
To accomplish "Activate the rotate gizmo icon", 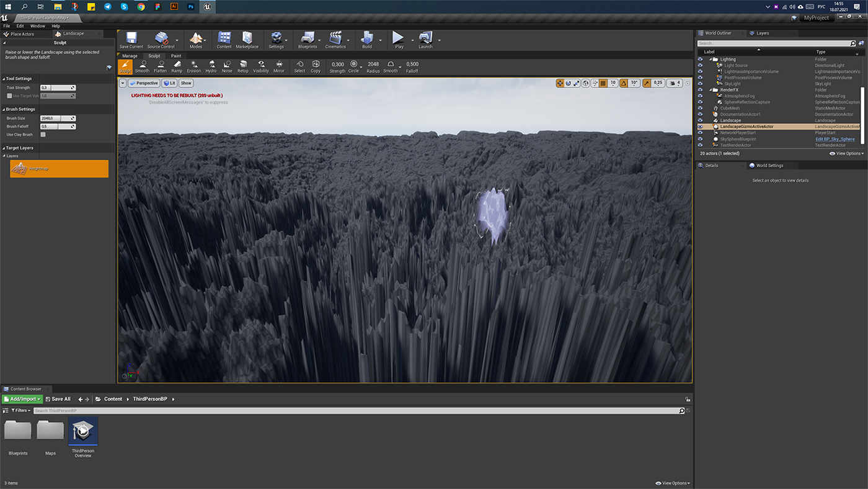I will tap(568, 83).
